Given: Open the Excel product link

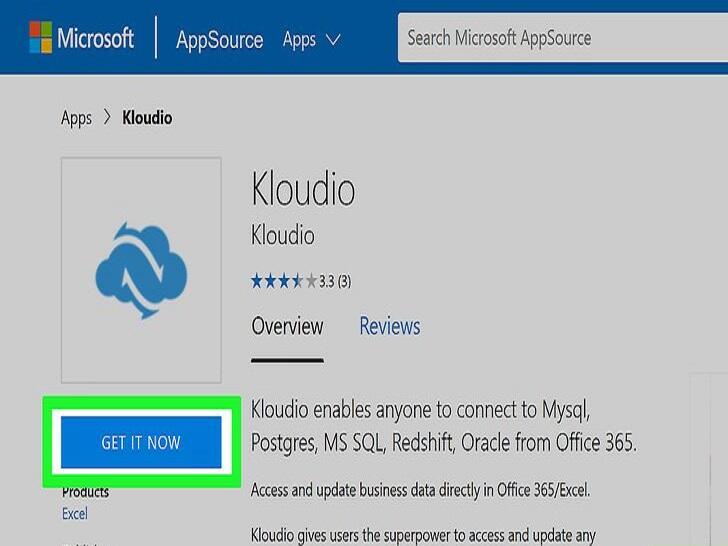Looking at the screenshot, I should (x=75, y=514).
